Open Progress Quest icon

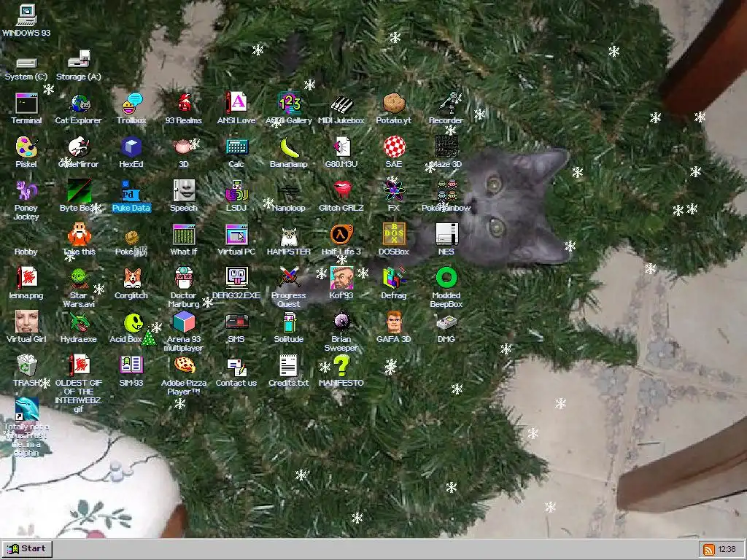click(x=289, y=278)
